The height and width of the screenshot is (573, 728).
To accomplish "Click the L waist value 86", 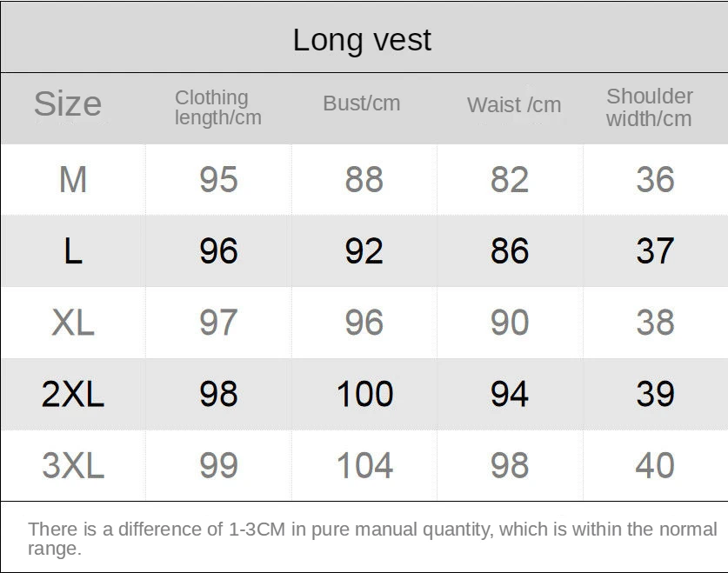I will [x=510, y=251].
